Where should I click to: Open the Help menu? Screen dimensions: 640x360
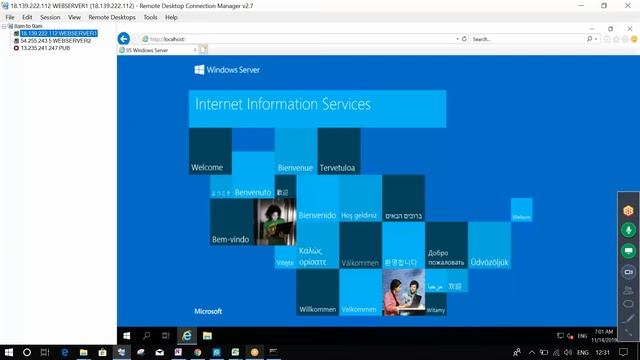coord(171,17)
